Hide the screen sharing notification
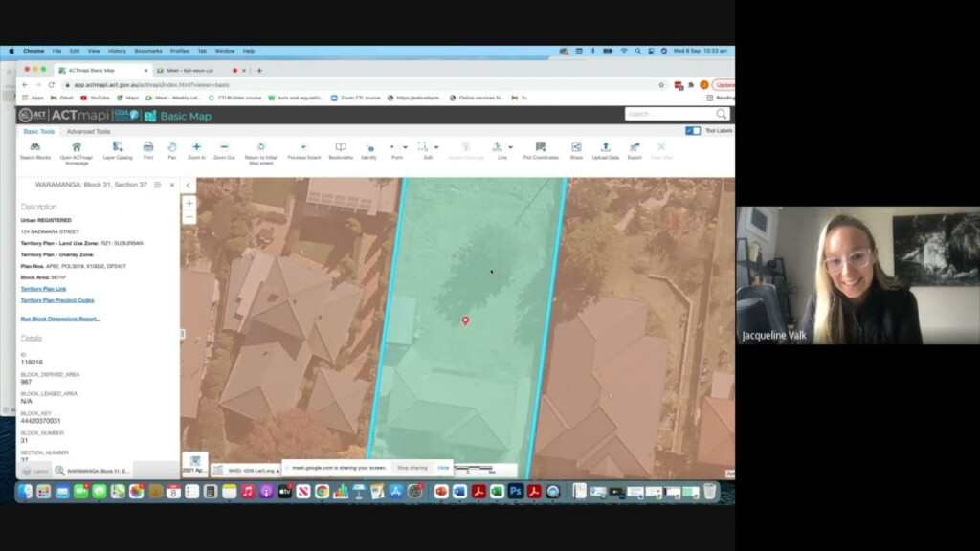This screenshot has height=551, width=980. click(x=443, y=467)
